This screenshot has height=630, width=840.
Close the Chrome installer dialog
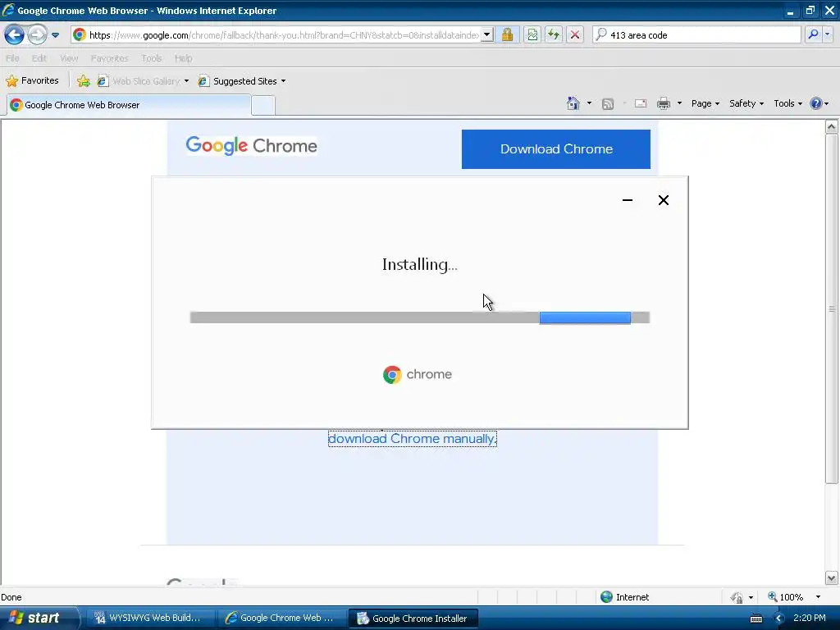[x=663, y=200]
